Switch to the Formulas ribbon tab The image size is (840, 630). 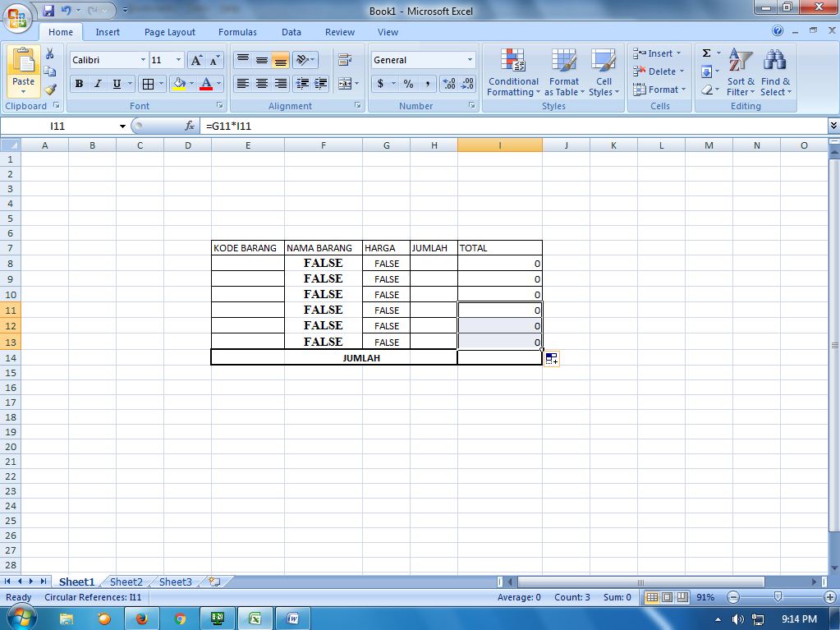pos(237,32)
